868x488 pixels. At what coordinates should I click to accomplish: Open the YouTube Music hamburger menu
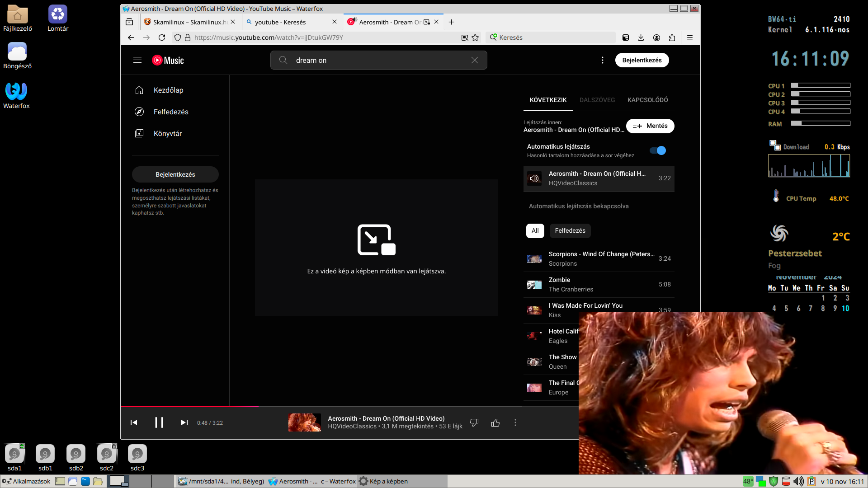[137, 60]
